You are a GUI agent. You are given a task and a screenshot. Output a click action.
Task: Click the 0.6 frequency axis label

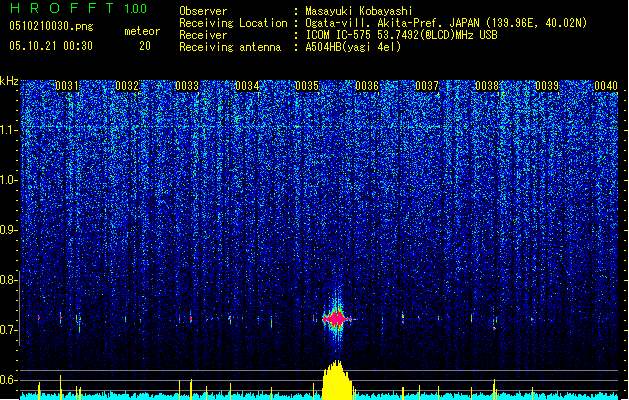click(9, 380)
